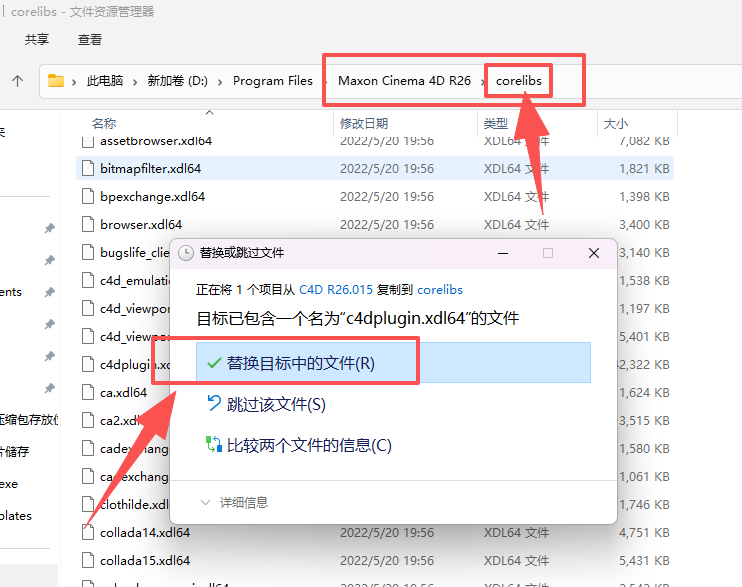Select the browser.xdl64 file name
The width and height of the screenshot is (742, 587).
point(141,224)
